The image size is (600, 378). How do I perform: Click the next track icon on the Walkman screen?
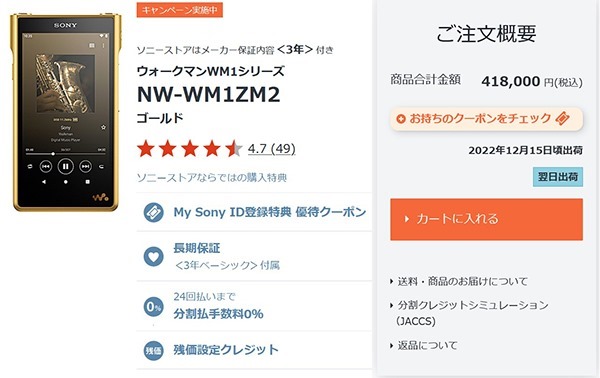pos(85,166)
